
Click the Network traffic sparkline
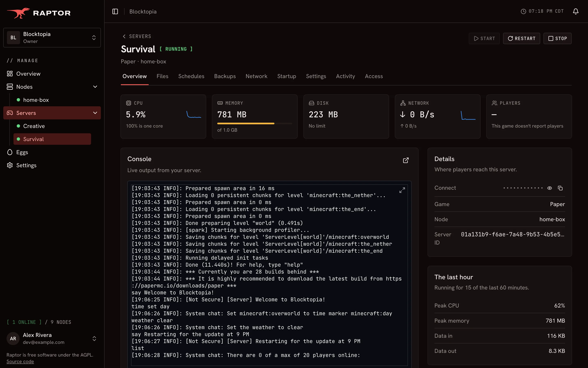[468, 115]
